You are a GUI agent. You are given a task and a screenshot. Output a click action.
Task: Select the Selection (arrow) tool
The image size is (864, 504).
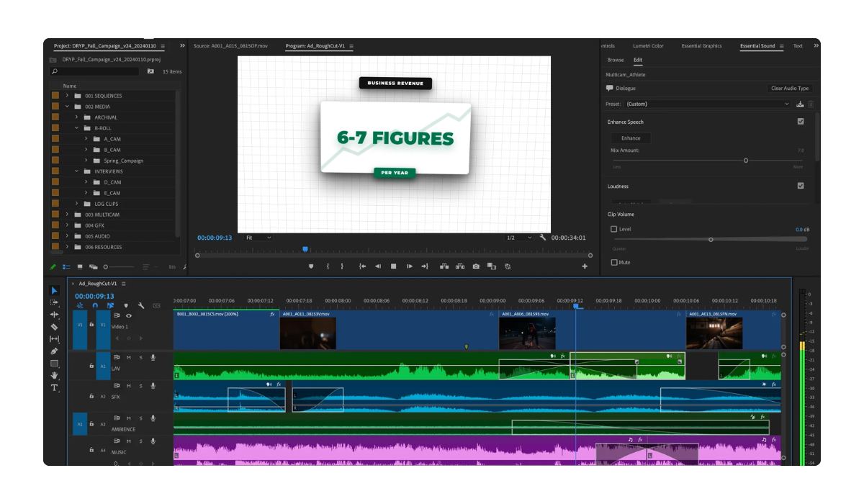[x=54, y=291]
